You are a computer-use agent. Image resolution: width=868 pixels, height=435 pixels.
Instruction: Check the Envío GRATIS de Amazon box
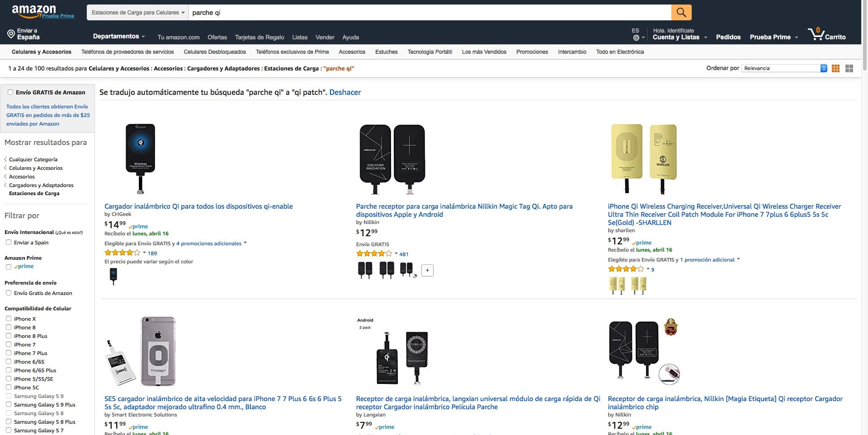click(x=10, y=92)
